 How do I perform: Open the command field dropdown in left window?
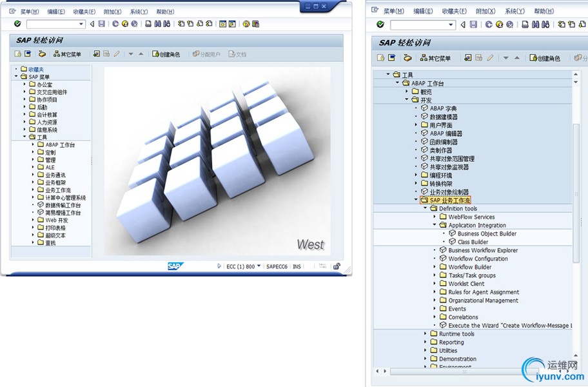81,24
